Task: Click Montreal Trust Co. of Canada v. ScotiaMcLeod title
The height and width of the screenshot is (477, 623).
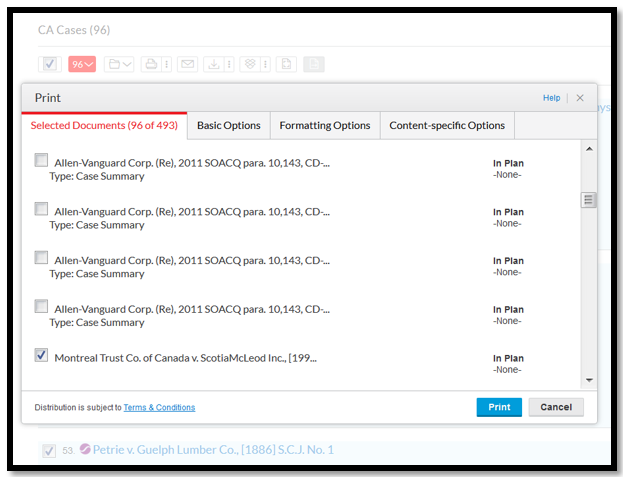Action: click(x=185, y=358)
